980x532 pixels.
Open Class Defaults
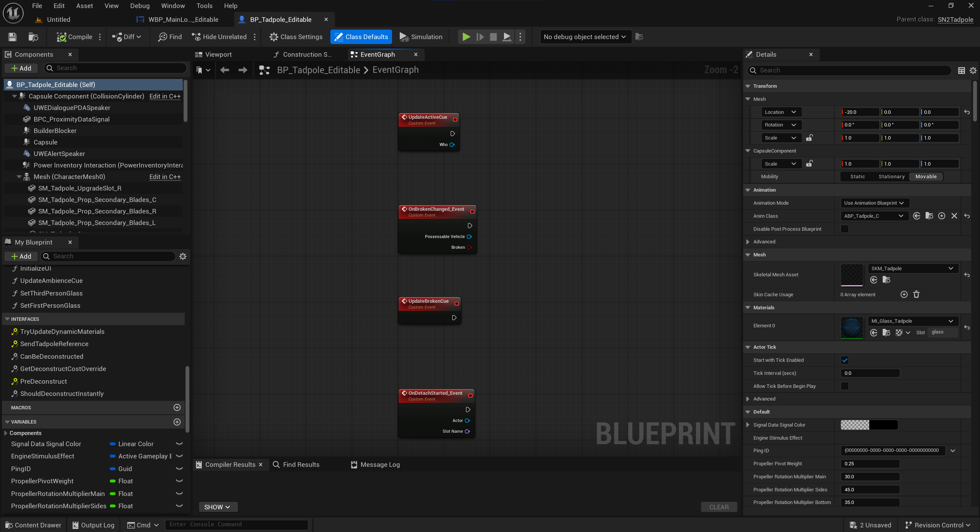coord(361,37)
